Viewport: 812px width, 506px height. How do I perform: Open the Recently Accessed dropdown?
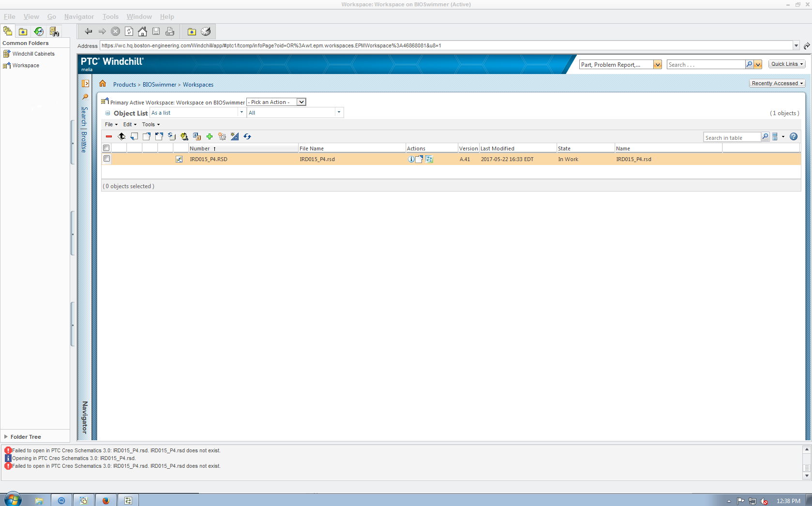tap(778, 83)
